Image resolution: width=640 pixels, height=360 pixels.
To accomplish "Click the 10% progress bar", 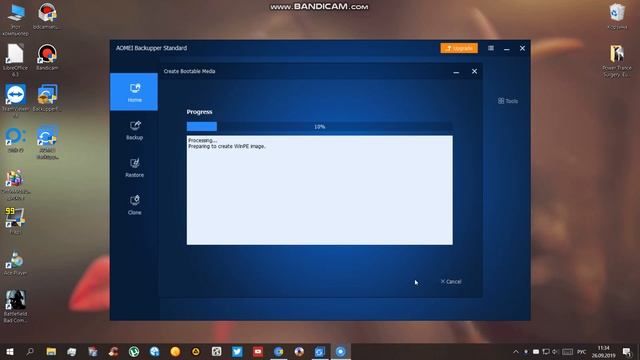I will [x=319, y=127].
